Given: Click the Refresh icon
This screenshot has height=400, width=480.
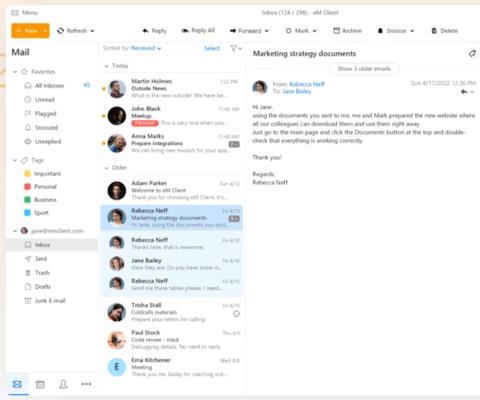Looking at the screenshot, I should pyautogui.click(x=60, y=31).
